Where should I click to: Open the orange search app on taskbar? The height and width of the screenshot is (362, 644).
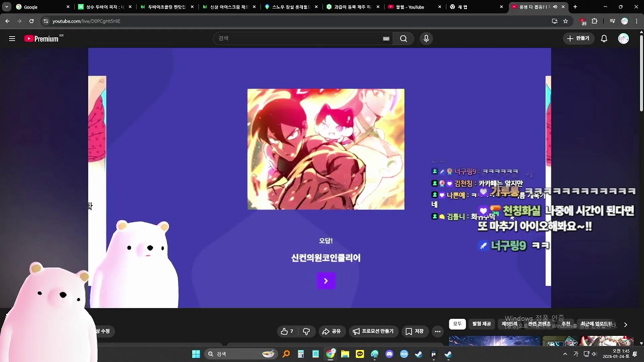coord(286,354)
